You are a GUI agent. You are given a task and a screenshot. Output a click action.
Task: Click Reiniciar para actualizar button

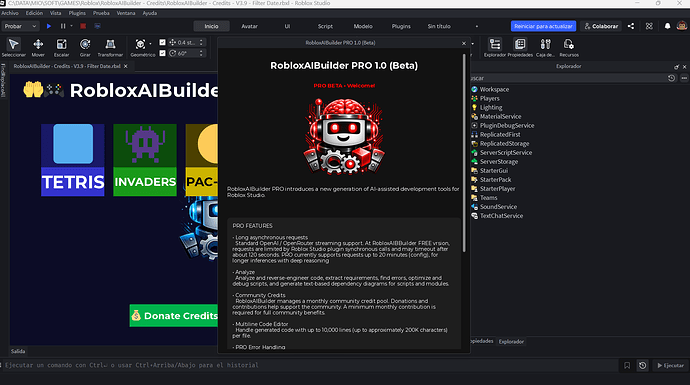[x=543, y=26]
